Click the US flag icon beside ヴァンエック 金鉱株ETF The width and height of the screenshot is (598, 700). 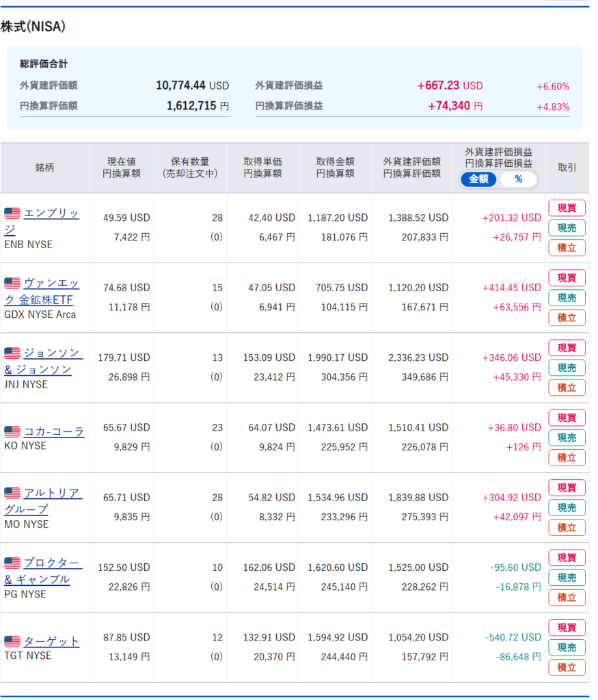coord(12,283)
